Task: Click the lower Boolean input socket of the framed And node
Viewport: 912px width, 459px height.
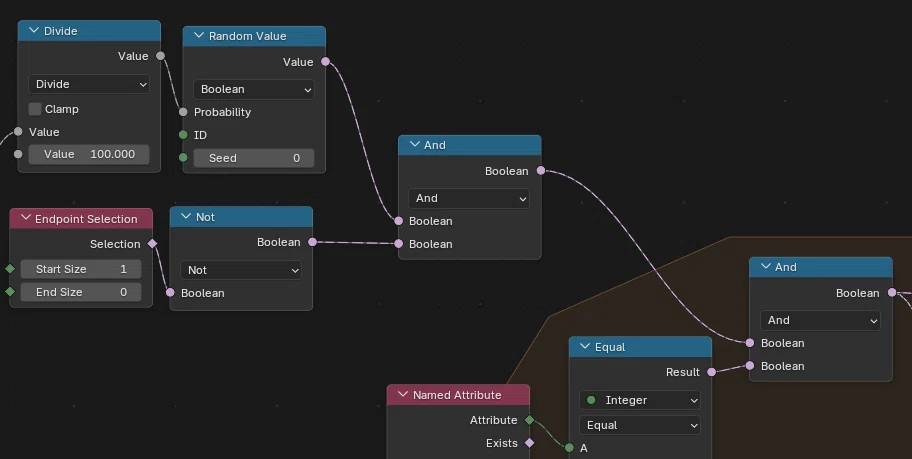Action: (x=750, y=366)
